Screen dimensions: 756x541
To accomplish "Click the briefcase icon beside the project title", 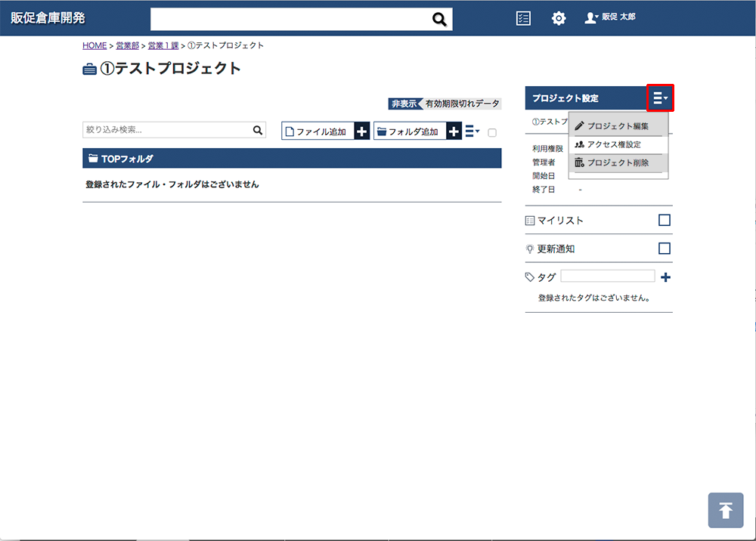I will point(90,70).
